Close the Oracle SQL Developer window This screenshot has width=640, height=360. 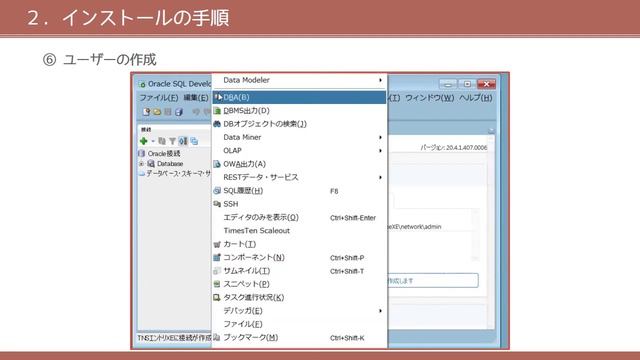coord(486,84)
